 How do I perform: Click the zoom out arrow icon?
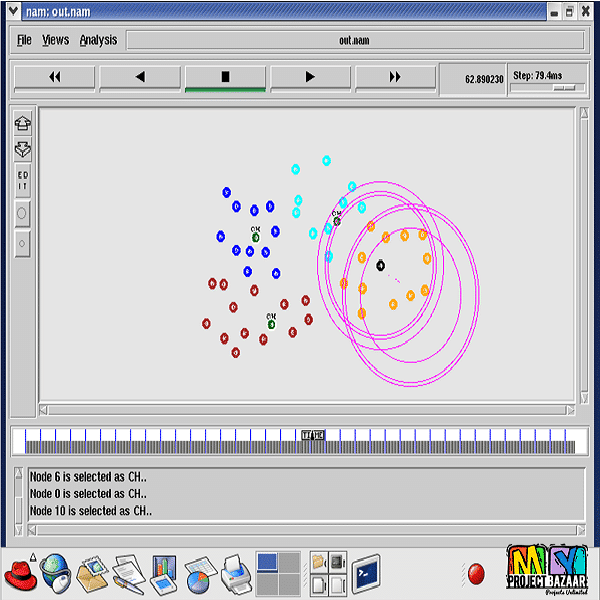tap(22, 151)
